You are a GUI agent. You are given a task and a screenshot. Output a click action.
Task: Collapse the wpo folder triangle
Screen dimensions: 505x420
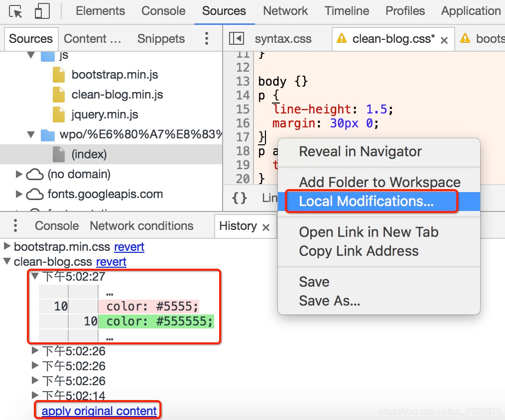31,134
